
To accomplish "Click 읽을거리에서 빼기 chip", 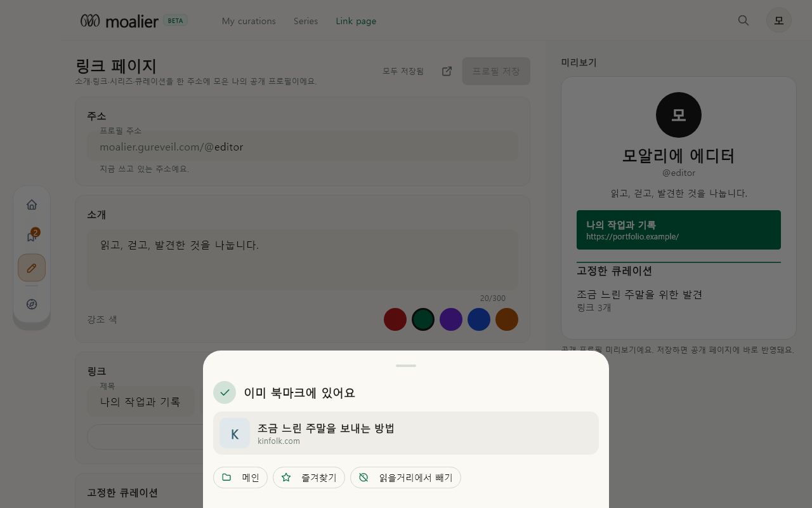I will [x=405, y=478].
